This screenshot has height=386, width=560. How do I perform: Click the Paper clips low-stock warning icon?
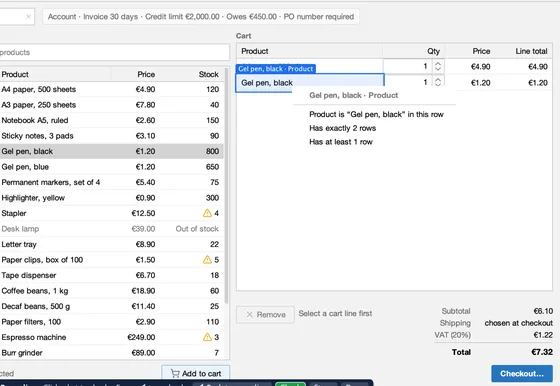(x=207, y=260)
